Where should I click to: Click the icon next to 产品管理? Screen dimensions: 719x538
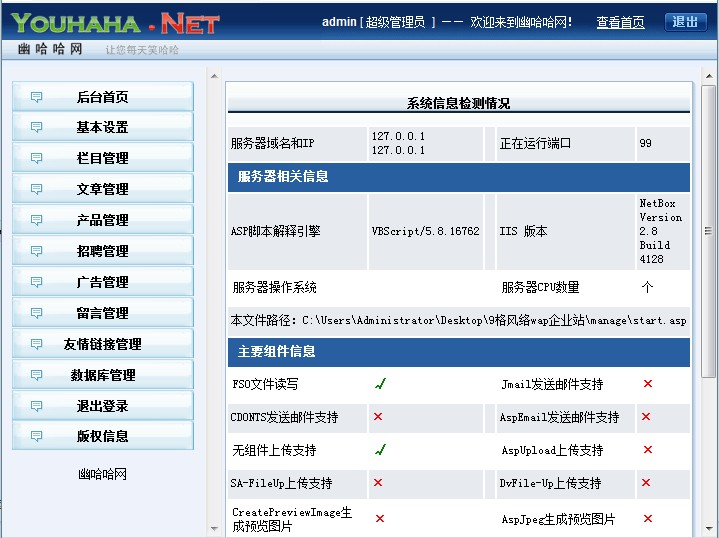(37, 221)
